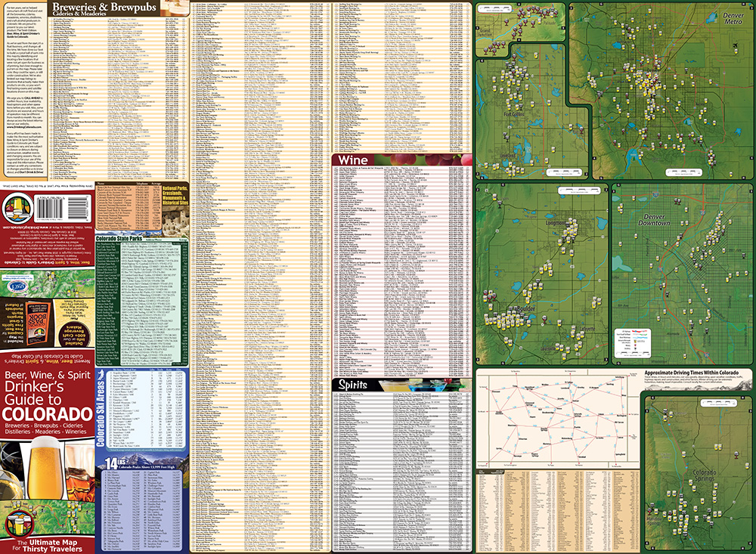Image resolution: width=756 pixels, height=554 pixels.
Task: Select the 'Wine' section heading
Action: point(355,161)
